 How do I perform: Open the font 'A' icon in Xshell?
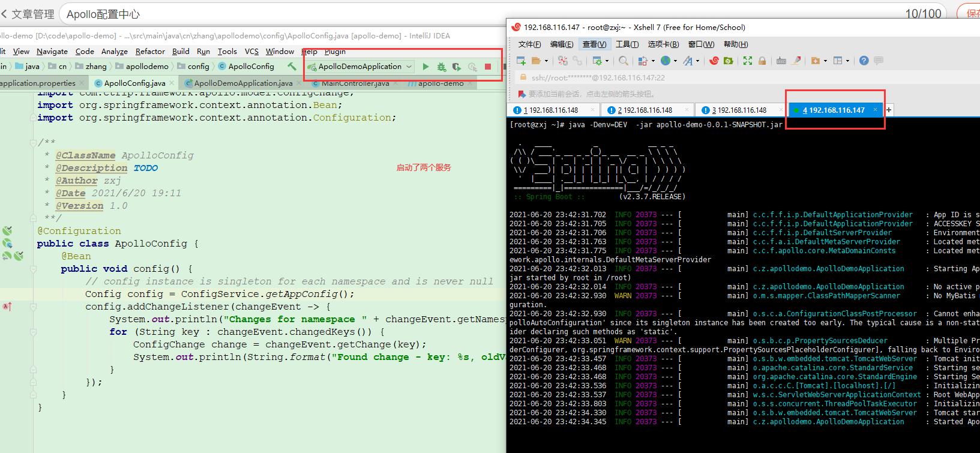click(688, 61)
